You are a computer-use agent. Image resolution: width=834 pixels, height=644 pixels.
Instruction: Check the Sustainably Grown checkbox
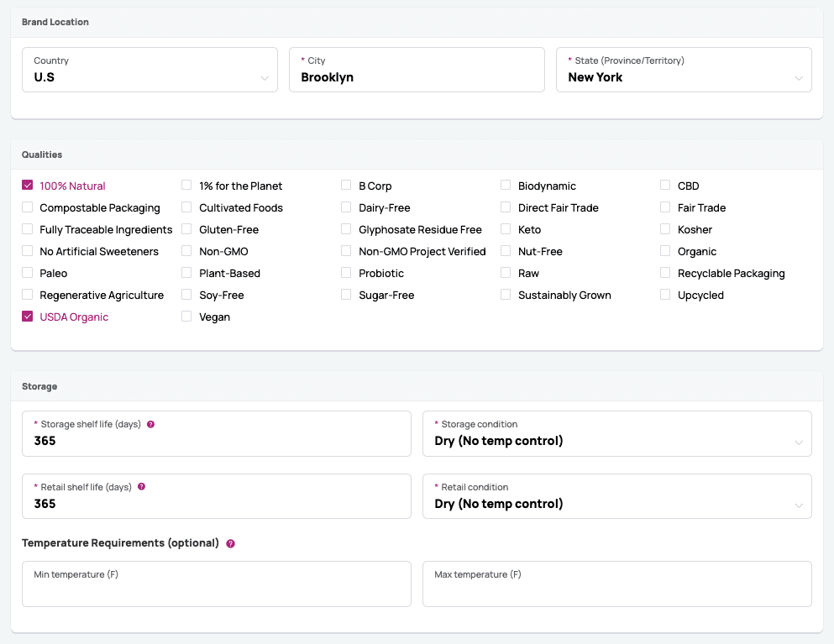506,294
